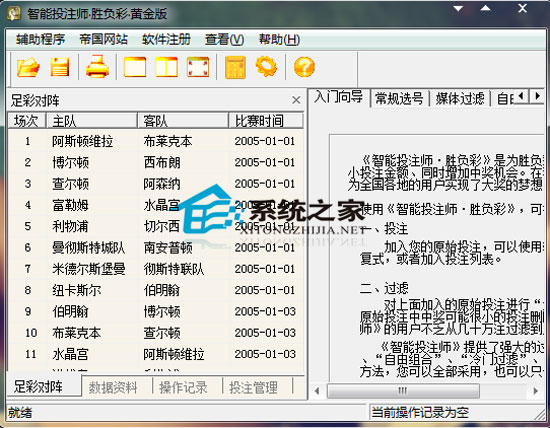Select row 6 曼彻斯特城队
550x428 pixels.
[89, 248]
